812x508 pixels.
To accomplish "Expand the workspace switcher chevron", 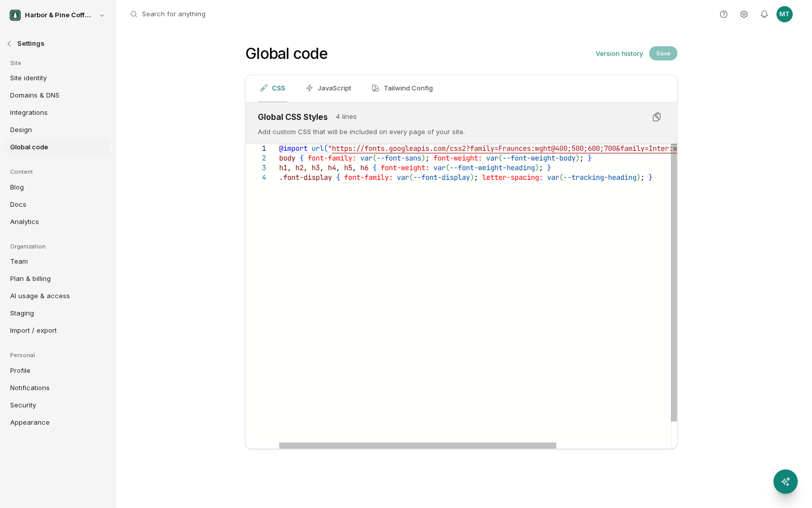I will tap(102, 15).
